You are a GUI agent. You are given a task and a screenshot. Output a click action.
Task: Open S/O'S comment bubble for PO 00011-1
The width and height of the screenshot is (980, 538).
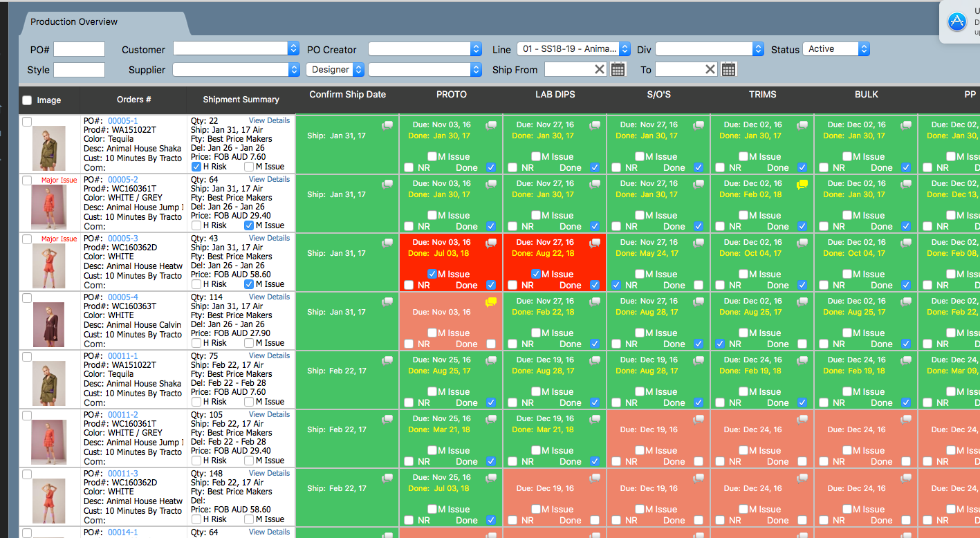coord(699,360)
